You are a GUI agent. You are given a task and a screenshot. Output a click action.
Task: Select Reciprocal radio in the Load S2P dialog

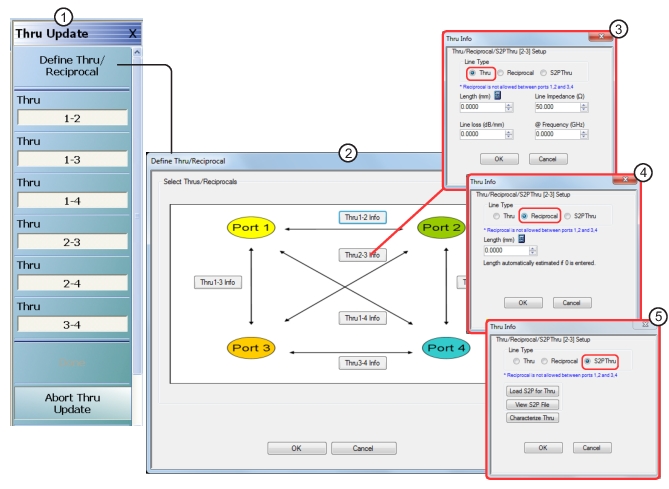point(544,361)
